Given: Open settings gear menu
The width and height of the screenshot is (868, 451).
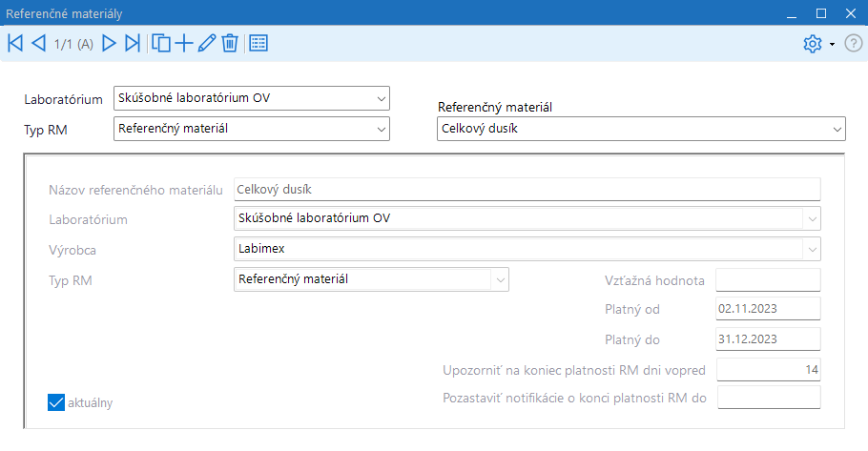Looking at the screenshot, I should click(813, 44).
